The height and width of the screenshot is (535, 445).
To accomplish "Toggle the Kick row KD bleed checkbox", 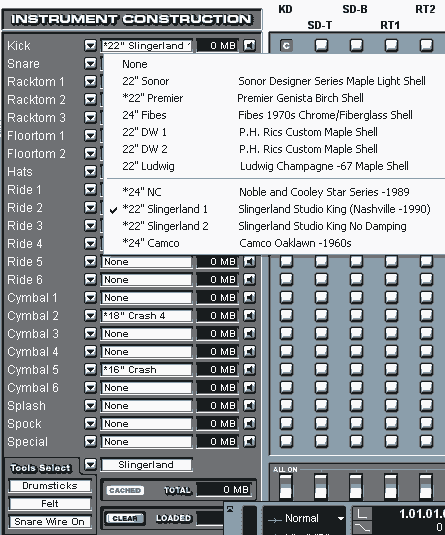I will coord(286,45).
